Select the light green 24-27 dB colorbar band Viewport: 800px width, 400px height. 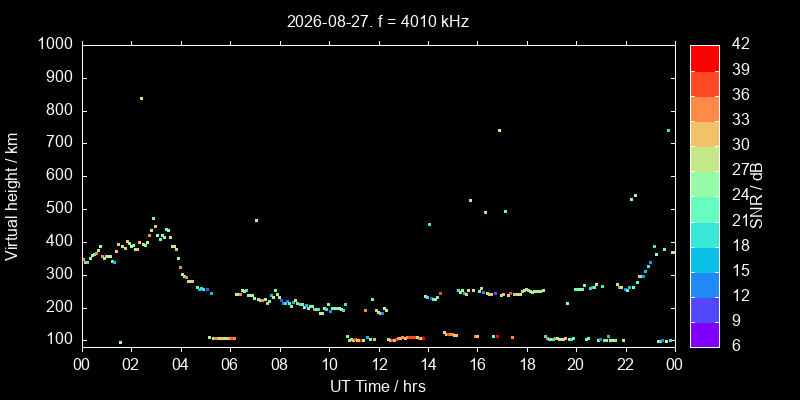(705, 184)
